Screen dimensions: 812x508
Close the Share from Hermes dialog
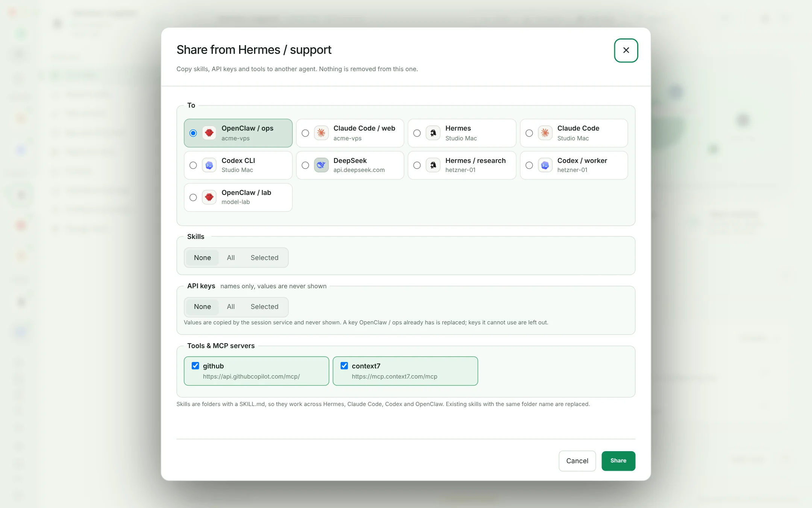click(626, 50)
